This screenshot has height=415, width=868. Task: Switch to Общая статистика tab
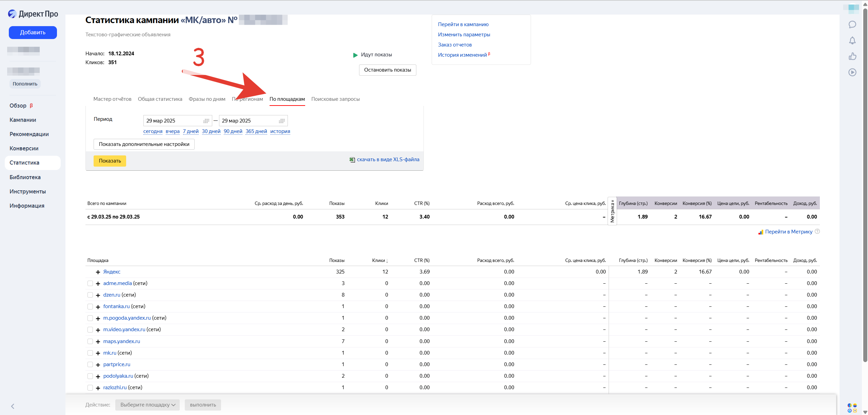pyautogui.click(x=160, y=99)
